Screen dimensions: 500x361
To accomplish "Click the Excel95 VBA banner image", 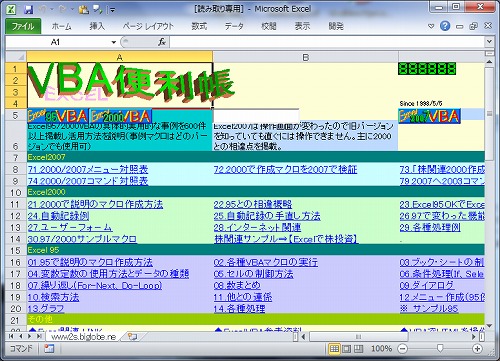I will tap(58, 116).
